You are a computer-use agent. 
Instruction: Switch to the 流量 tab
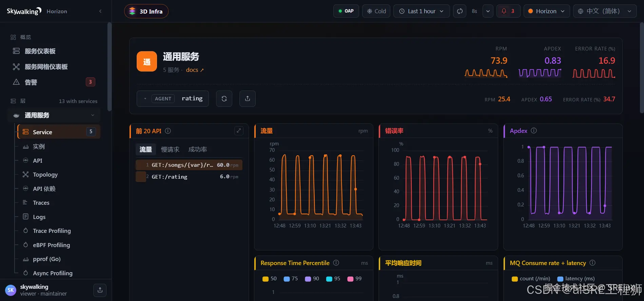coord(146,149)
